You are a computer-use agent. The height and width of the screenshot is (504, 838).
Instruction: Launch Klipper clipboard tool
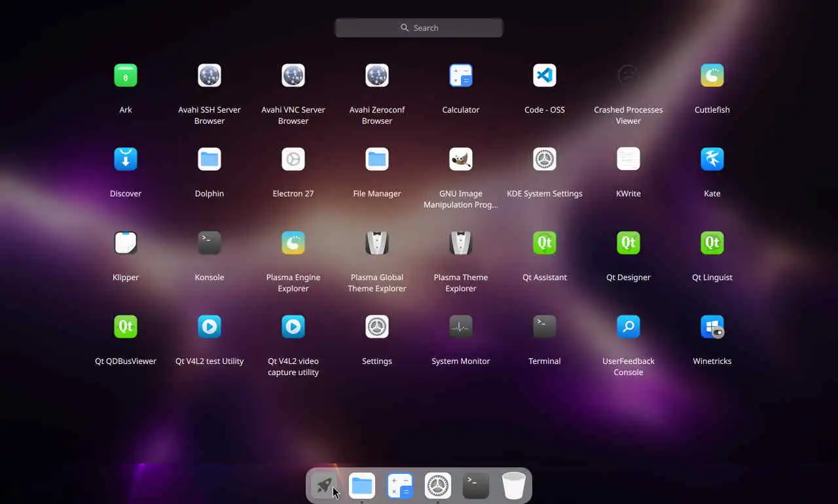pyautogui.click(x=126, y=243)
